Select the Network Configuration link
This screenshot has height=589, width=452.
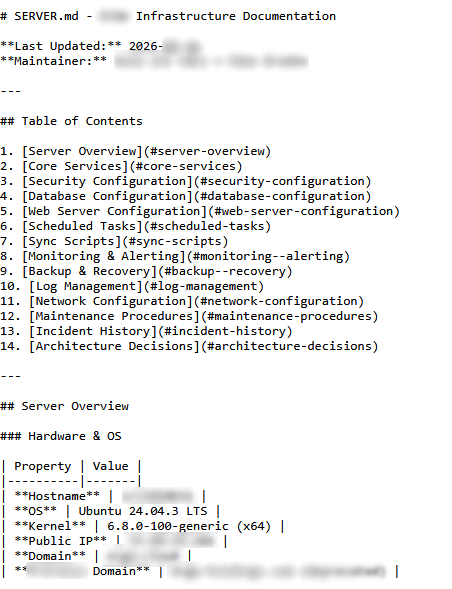(197, 302)
